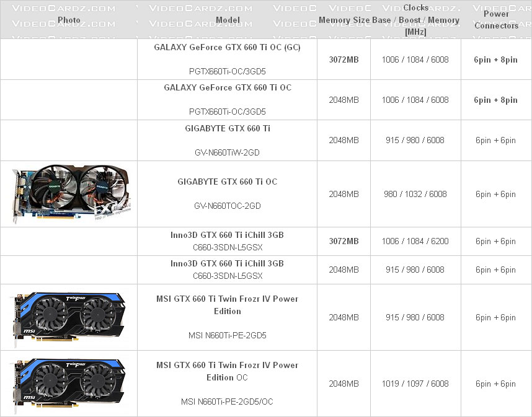Click 3072MB in the GALAXY OC (GC) row
532x417 pixels.
click(344, 59)
